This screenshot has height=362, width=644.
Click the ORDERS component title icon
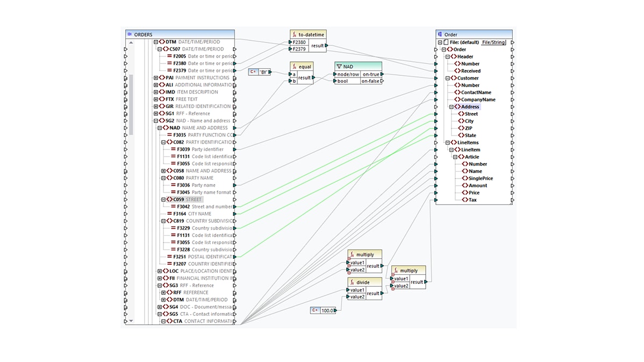point(130,34)
